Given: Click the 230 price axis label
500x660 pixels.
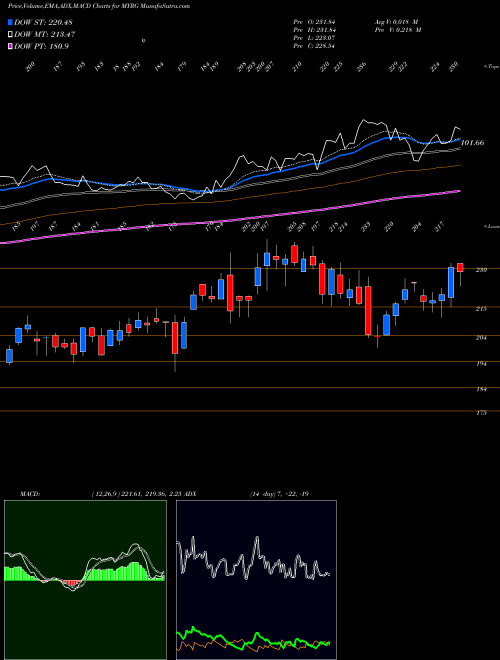Looking at the screenshot, I should coord(481,270).
